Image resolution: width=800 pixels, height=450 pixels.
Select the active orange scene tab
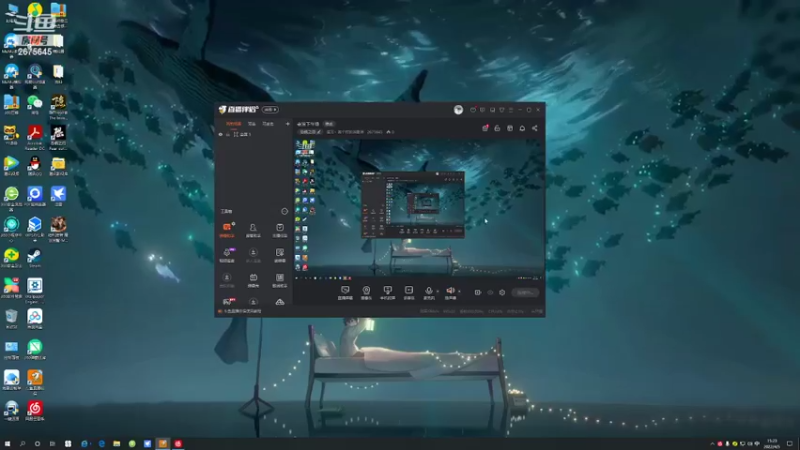(x=233, y=123)
